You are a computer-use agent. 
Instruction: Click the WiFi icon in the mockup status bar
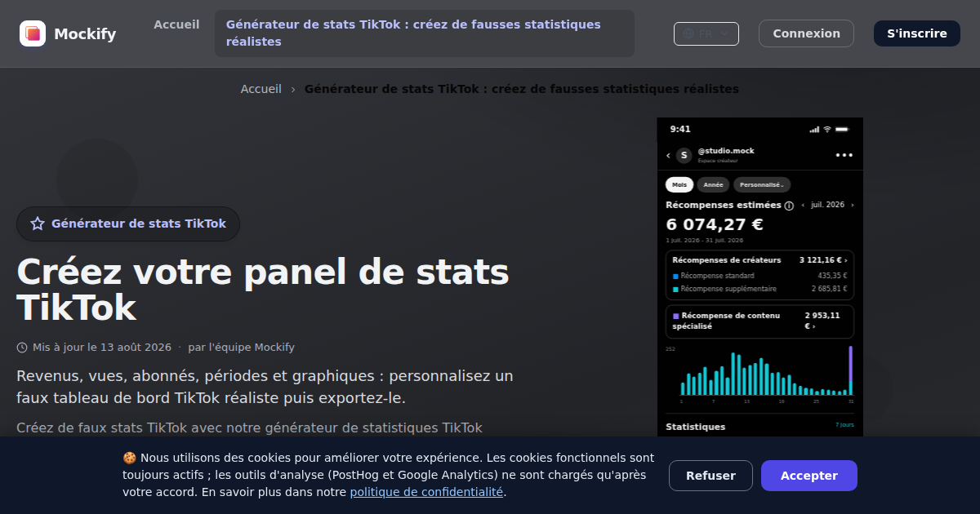pos(826,129)
